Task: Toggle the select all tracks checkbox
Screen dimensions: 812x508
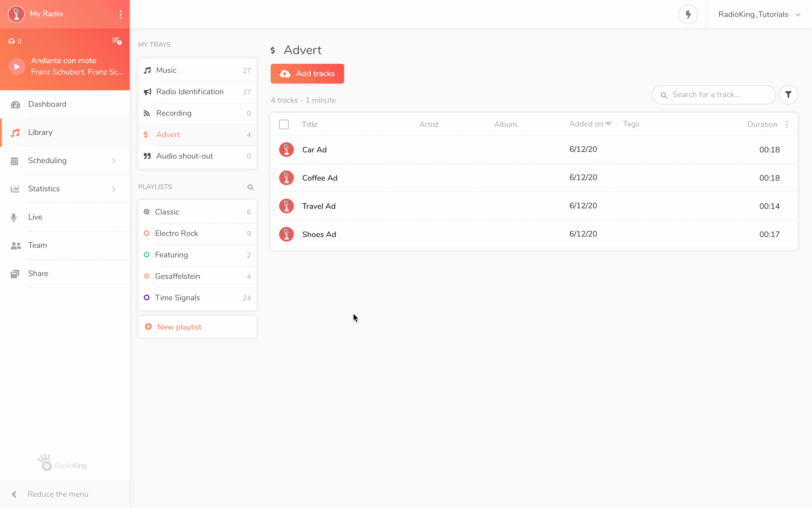Action: [284, 124]
